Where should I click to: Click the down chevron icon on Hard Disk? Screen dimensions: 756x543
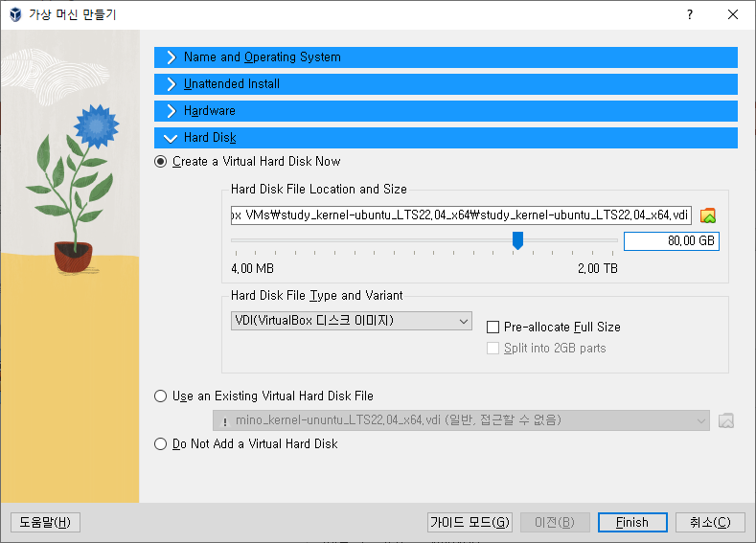(171, 138)
